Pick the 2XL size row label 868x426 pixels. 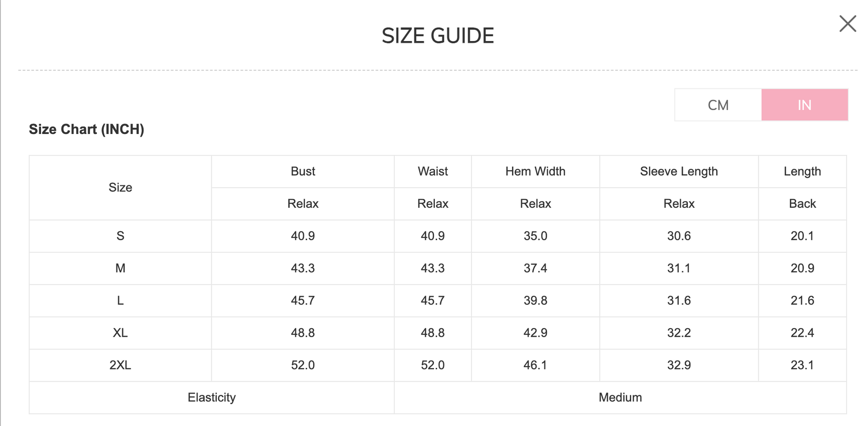[x=120, y=365]
